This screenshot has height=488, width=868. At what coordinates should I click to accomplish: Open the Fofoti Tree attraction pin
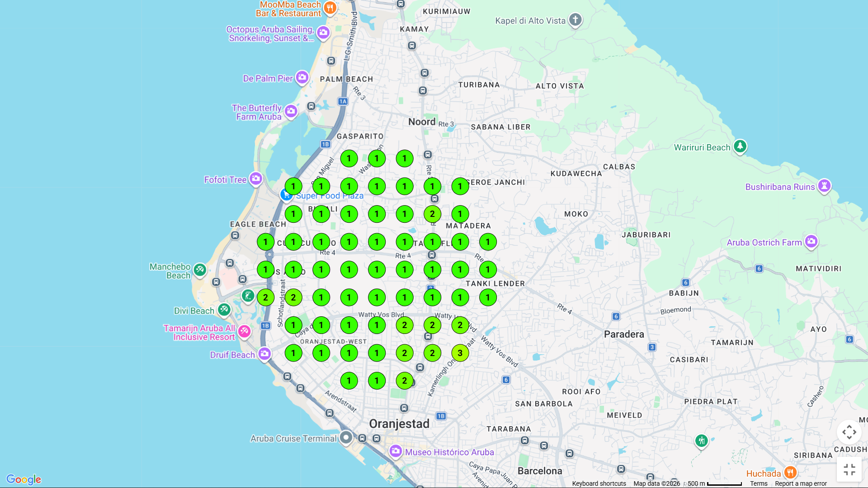coord(256,179)
